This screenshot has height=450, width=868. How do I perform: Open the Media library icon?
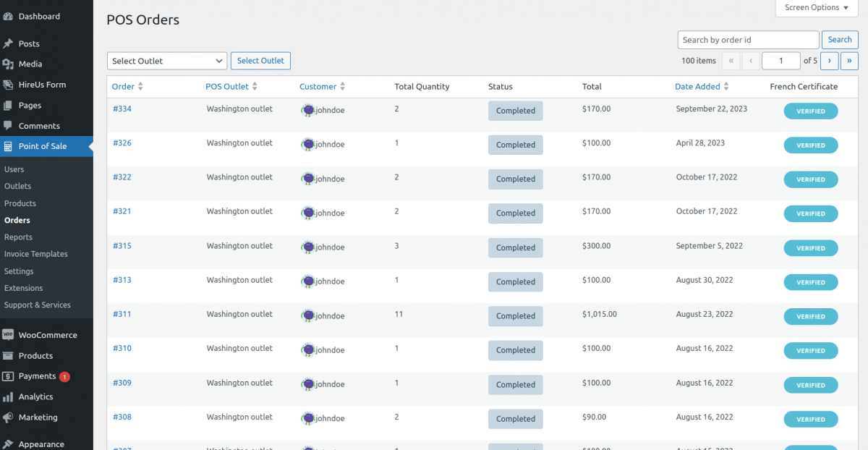[10, 64]
